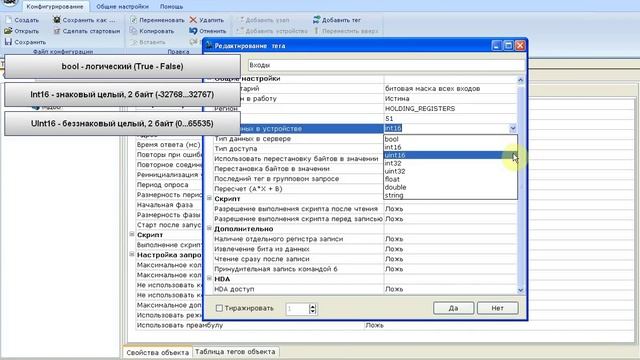Screen dimensions: 640x360
Task: Click Период опроса in the background properties
Action: coord(162,184)
